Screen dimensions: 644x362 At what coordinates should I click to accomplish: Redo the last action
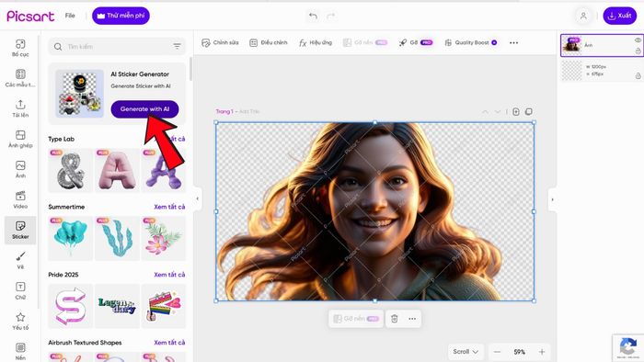330,16
